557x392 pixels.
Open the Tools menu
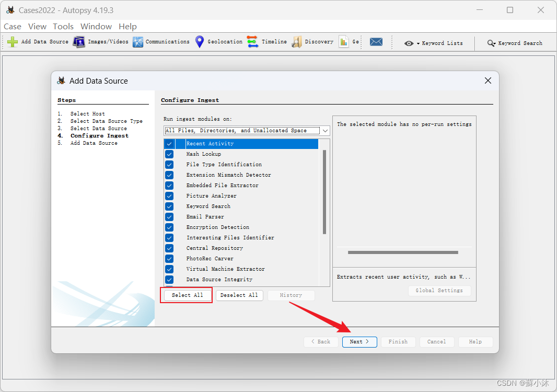(63, 26)
